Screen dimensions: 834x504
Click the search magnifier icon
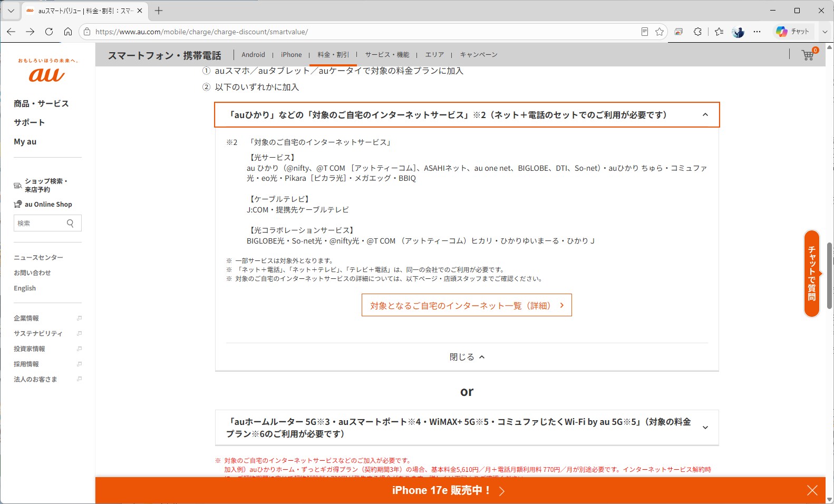[71, 223]
